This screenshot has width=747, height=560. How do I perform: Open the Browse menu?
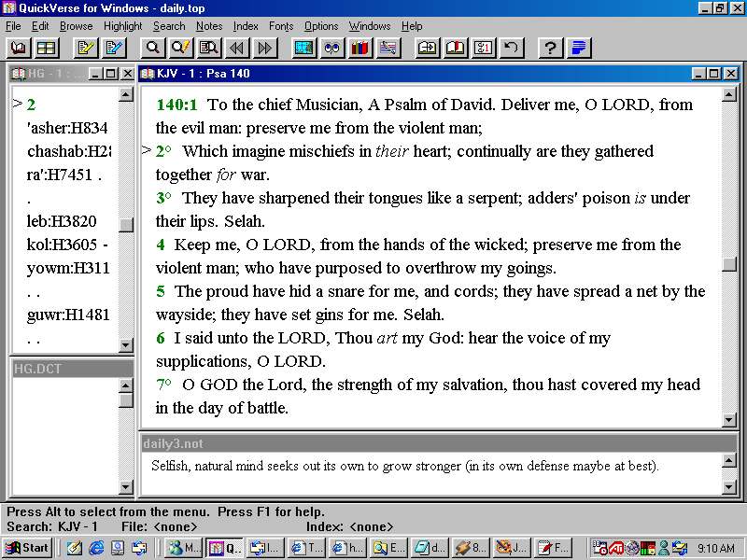point(77,26)
